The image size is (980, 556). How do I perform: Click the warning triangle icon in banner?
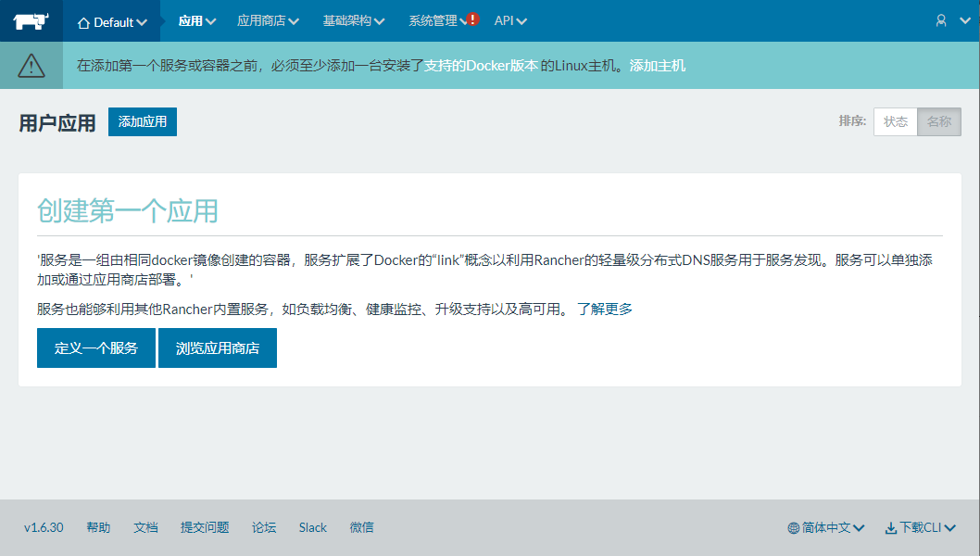[31, 66]
